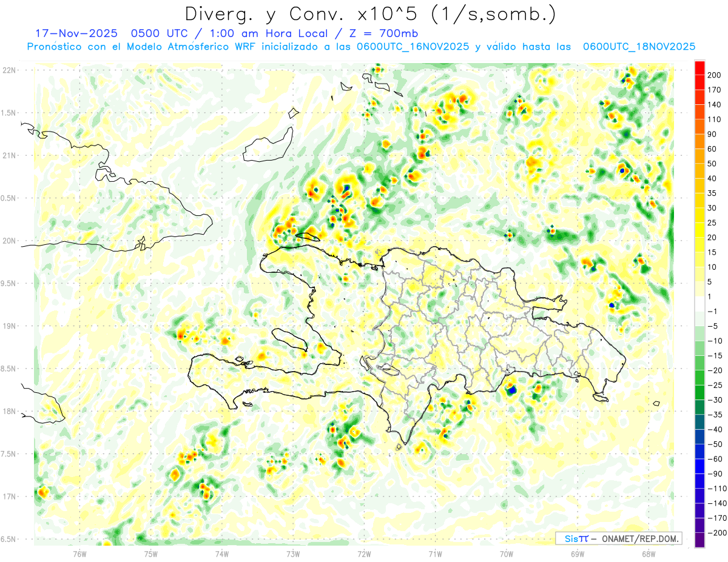Viewport: 728px width, 562px height.
Task: Click the "76W" longitude label
Action: click(79, 554)
